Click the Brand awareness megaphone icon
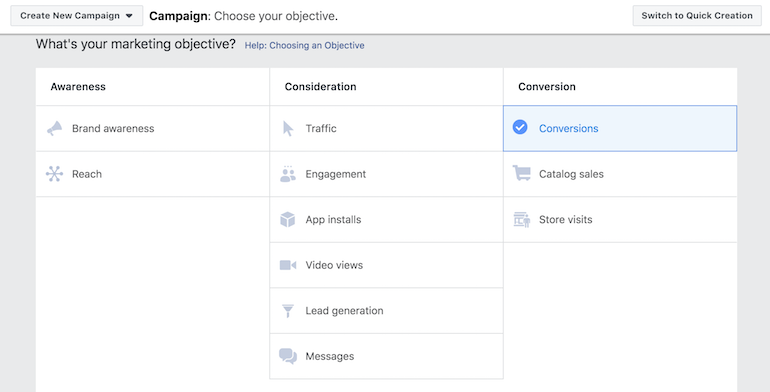Viewport: 770px width, 392px height. tap(54, 129)
